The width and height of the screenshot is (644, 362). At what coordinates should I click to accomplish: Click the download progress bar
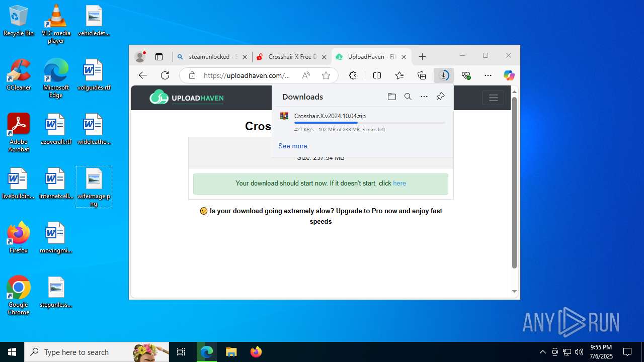click(370, 123)
